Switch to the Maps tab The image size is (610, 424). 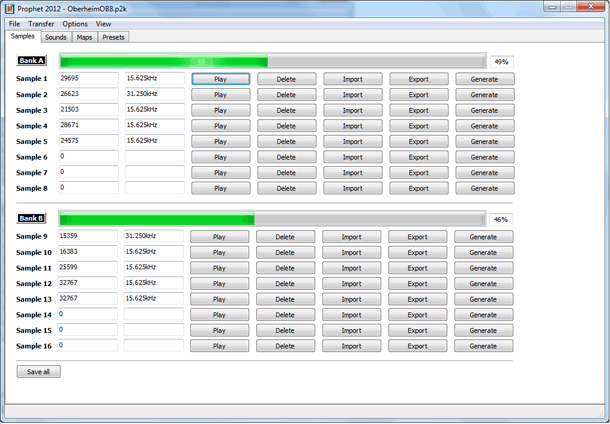(x=84, y=37)
